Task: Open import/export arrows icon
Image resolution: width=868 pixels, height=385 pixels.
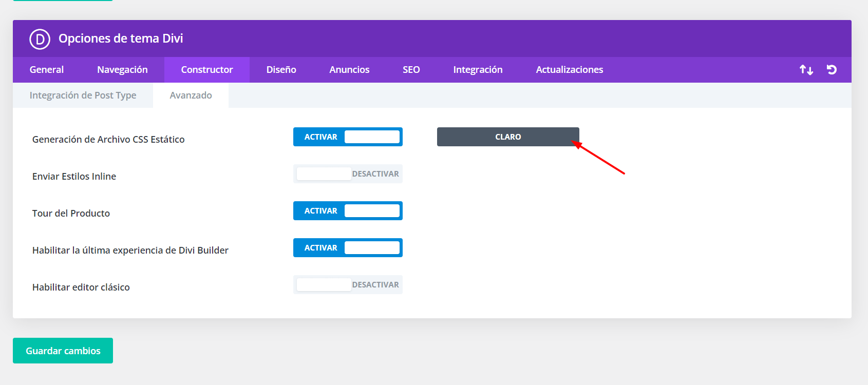Action: (806, 70)
